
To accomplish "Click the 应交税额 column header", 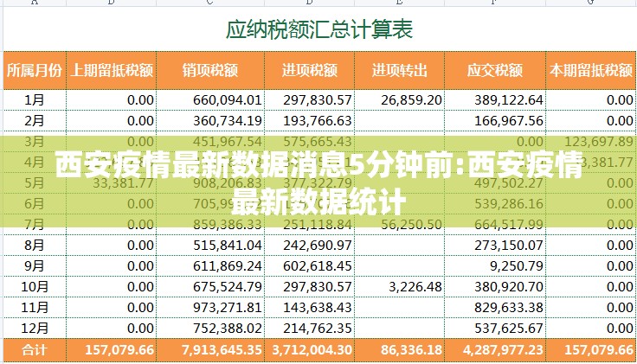I will coord(495,71).
